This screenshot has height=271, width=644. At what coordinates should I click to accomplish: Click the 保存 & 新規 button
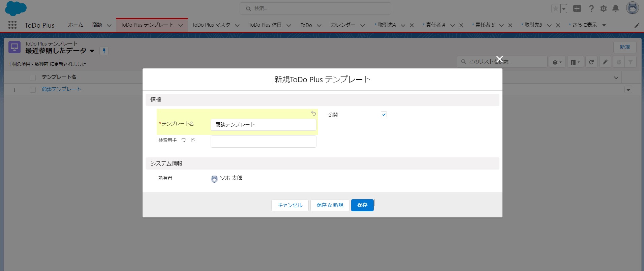point(330,205)
